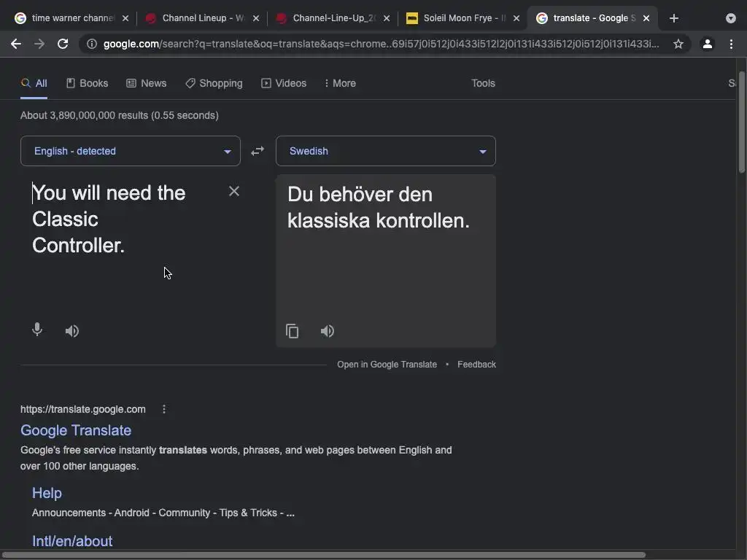Open search Tools
747x560 pixels.
pyautogui.click(x=483, y=83)
